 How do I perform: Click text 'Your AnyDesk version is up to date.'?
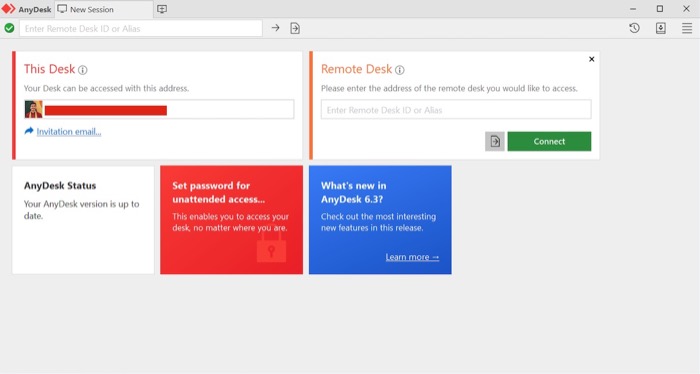[82, 210]
